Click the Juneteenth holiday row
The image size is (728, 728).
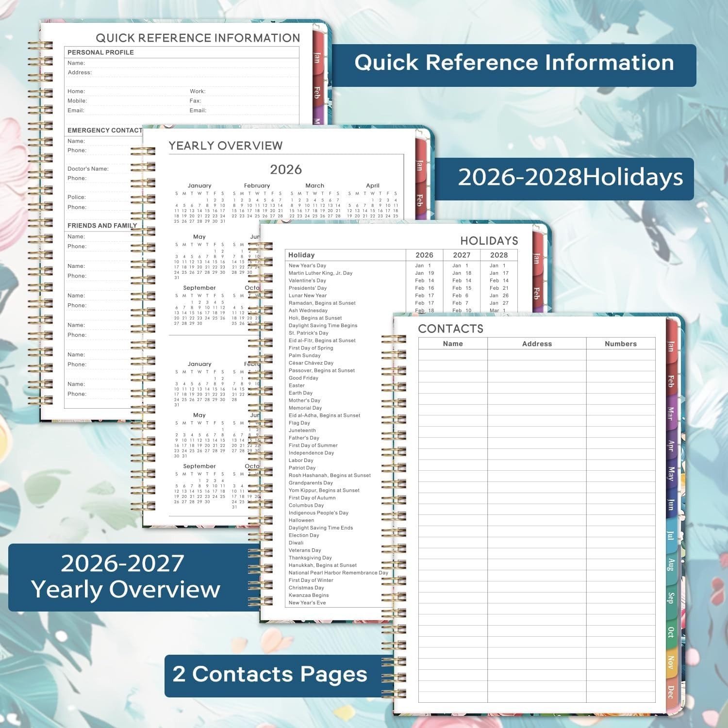click(339, 430)
